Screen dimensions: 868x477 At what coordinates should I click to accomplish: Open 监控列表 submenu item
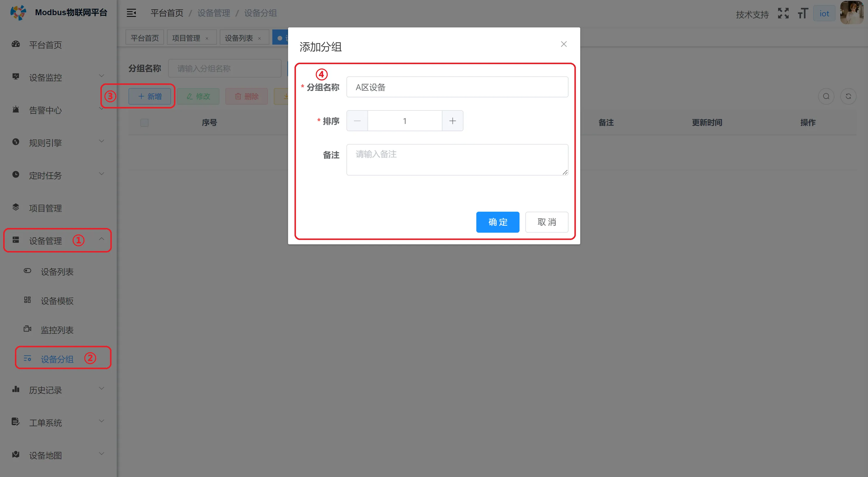click(57, 330)
